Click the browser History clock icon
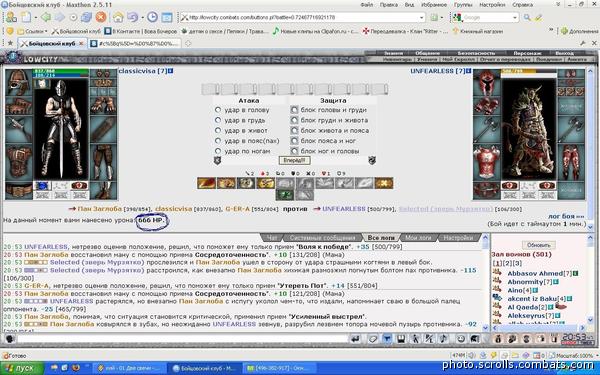The height and width of the screenshot is (375, 600). click(152, 17)
